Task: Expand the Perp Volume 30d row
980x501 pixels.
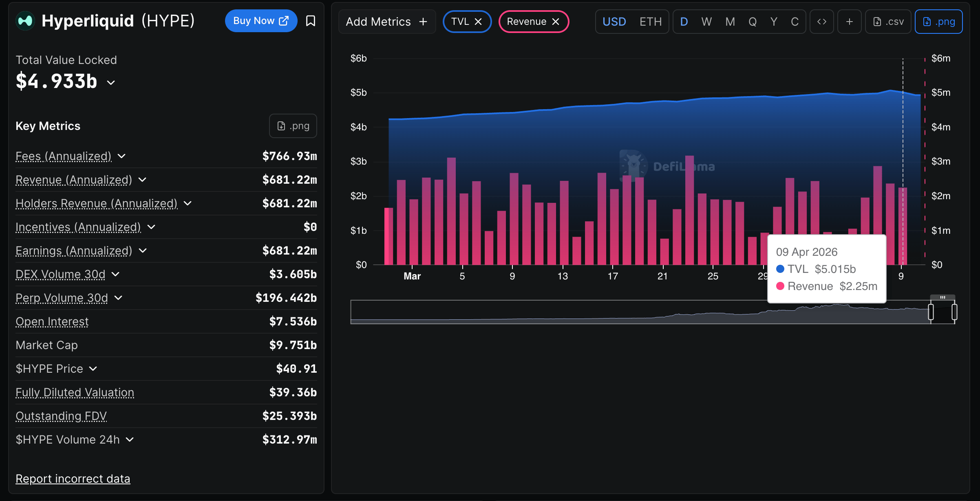Action: click(118, 298)
